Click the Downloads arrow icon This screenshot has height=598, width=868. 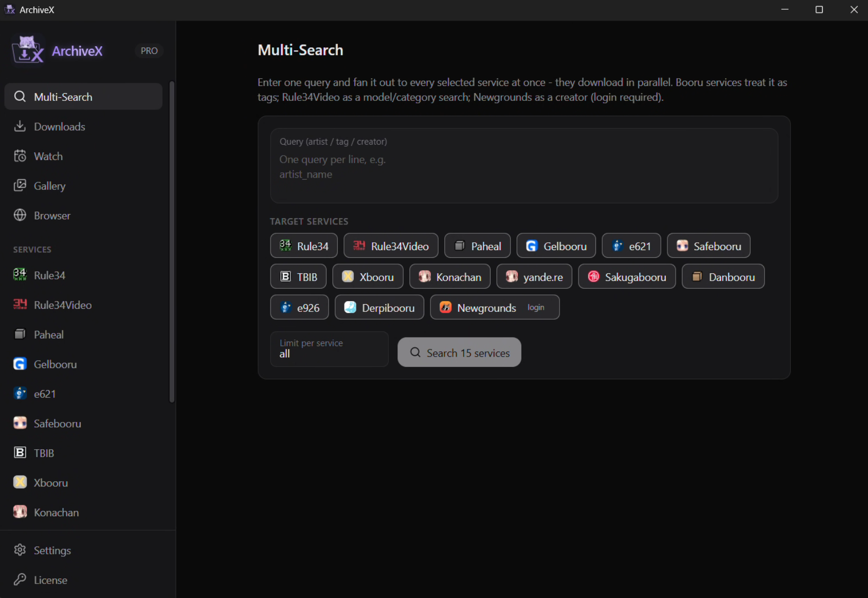coord(20,126)
